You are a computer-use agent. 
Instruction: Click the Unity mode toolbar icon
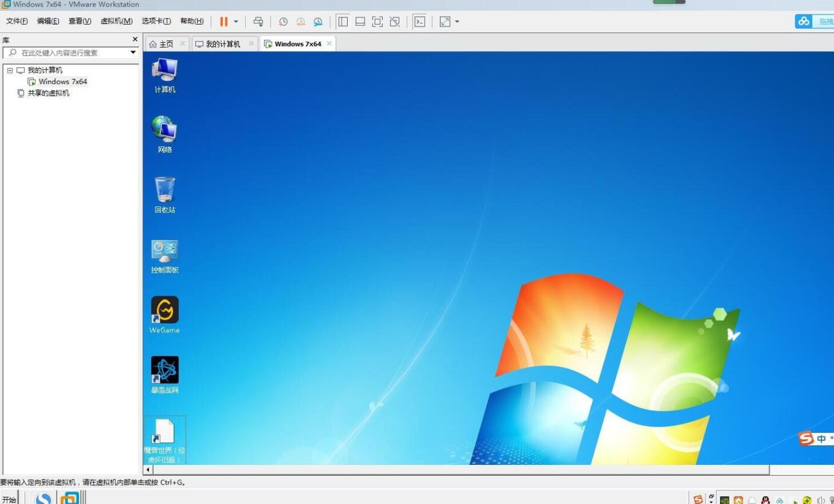pos(395,22)
